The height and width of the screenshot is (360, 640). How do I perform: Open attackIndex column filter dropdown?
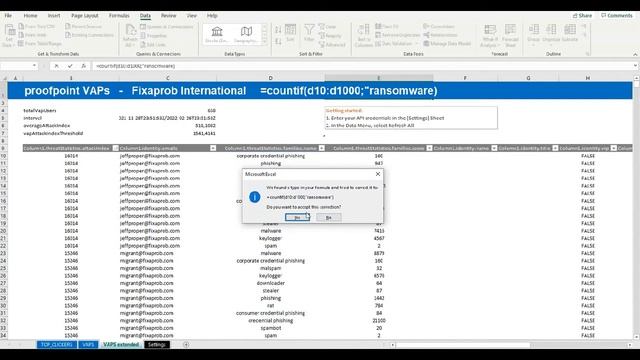(115, 148)
